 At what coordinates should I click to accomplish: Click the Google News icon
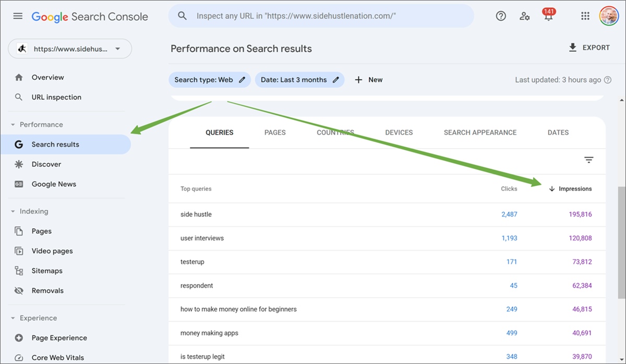coord(19,184)
